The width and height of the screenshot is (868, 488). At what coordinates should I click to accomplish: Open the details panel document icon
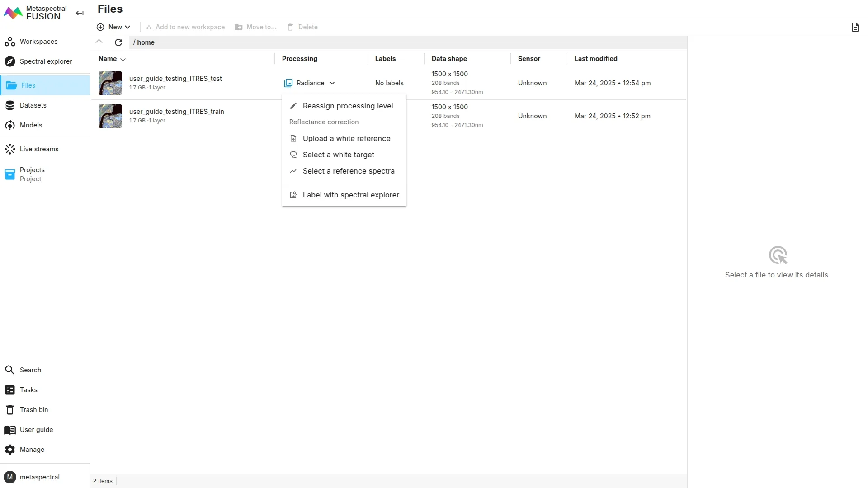[855, 27]
